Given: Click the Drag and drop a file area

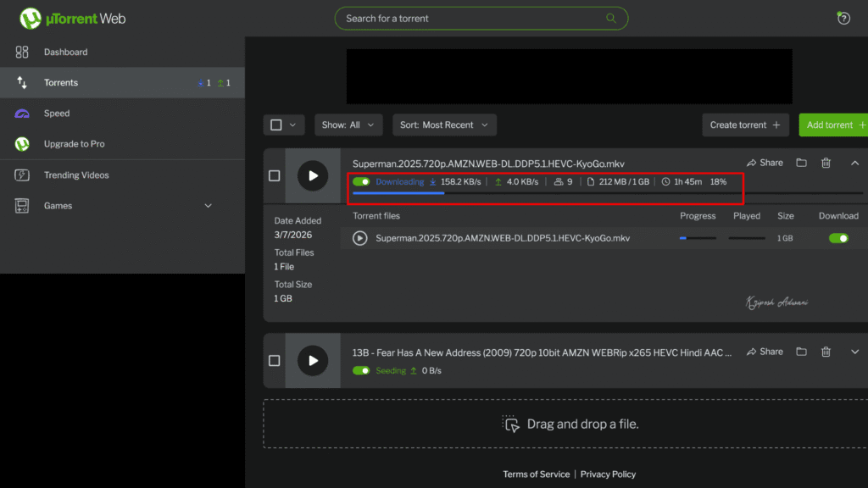Looking at the screenshot, I should coord(565,424).
